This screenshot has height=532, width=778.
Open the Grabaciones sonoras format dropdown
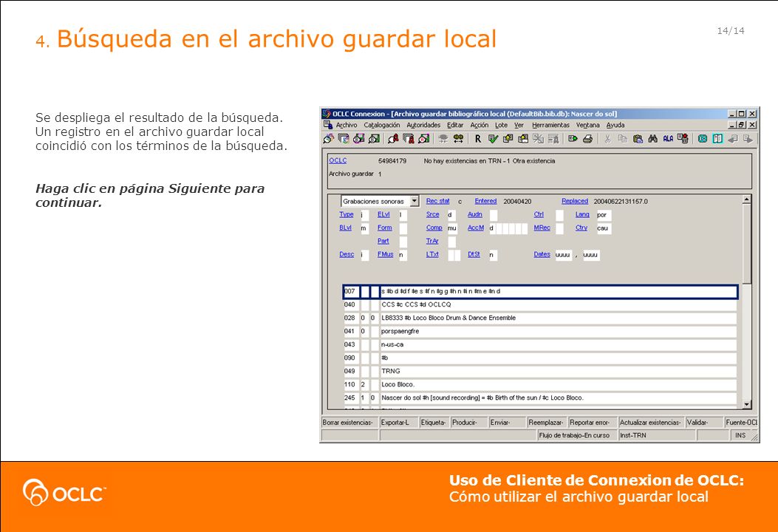[414, 201]
